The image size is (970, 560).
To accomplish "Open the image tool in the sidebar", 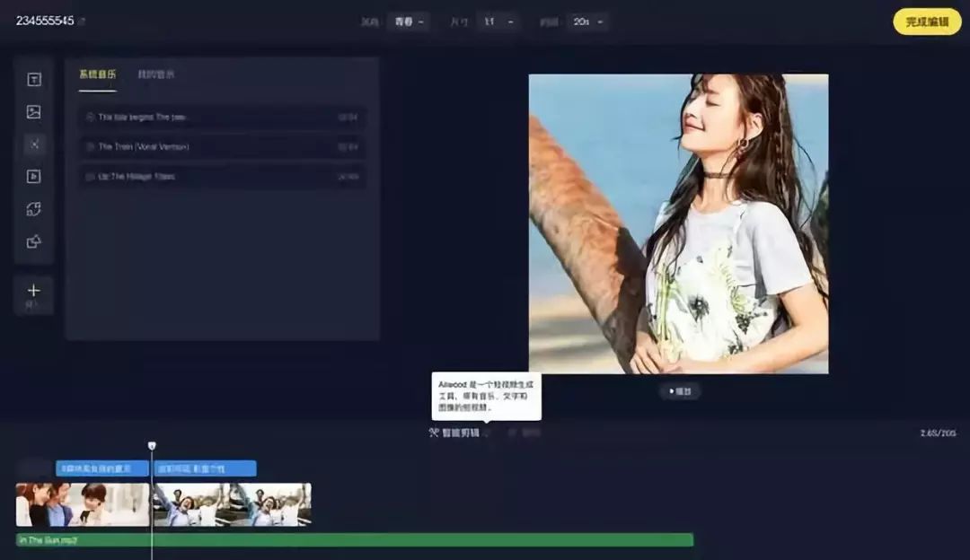I will tap(34, 111).
